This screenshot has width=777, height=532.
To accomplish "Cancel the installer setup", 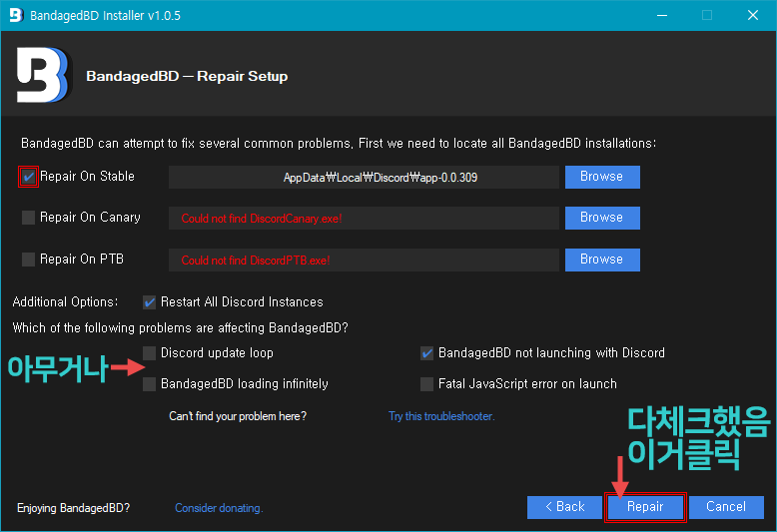I will pyautogui.click(x=726, y=507).
